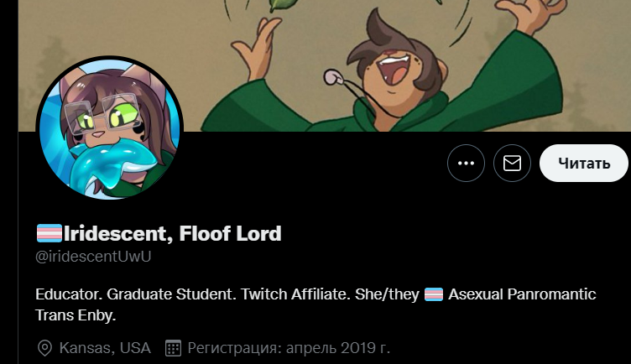Image resolution: width=631 pixels, height=364 pixels.
Task: Follow the profile with the Читать button
Action: tap(584, 163)
